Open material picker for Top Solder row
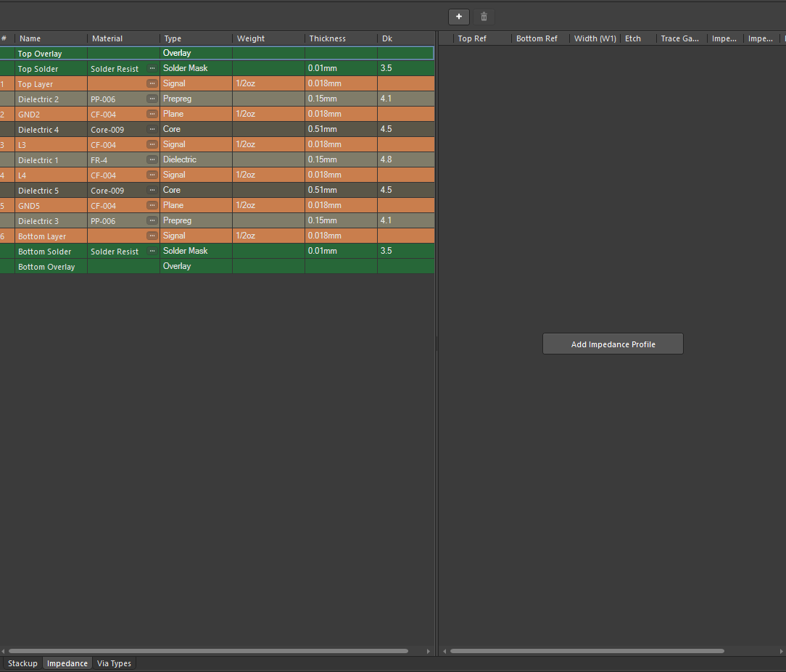Image resolution: width=786 pixels, height=672 pixels. tap(152, 68)
